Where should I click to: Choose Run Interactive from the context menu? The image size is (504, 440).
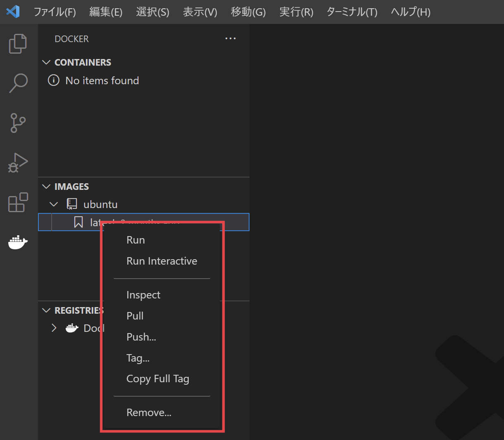(x=162, y=261)
